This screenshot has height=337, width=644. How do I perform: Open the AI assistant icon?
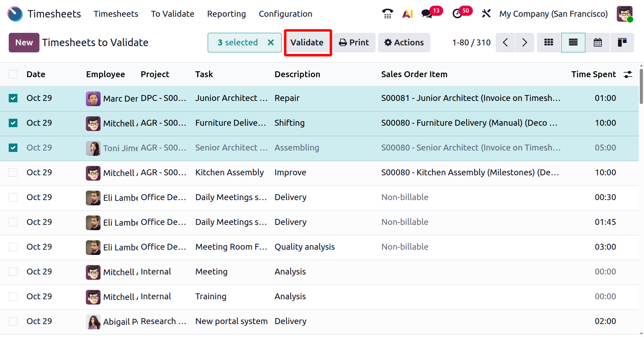pyautogui.click(x=407, y=14)
